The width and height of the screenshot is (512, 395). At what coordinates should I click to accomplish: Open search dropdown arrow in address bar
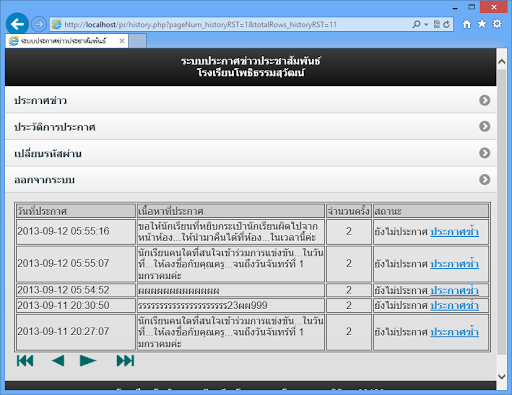[426, 24]
